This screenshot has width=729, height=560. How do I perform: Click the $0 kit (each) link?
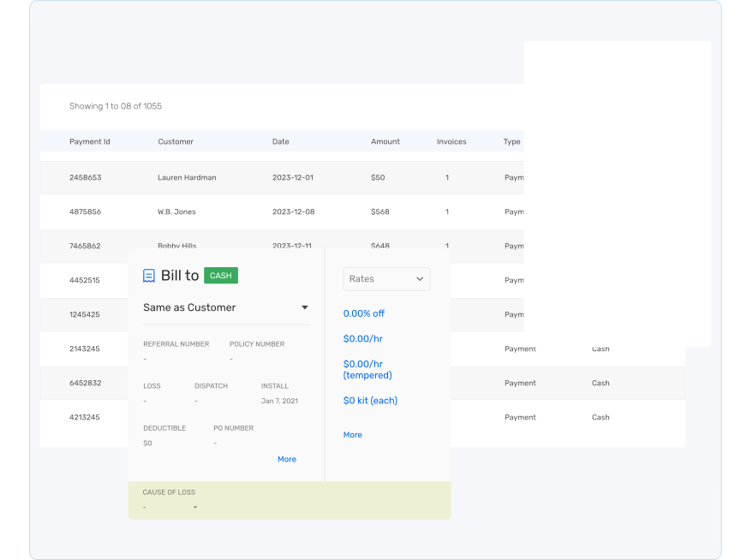pyautogui.click(x=370, y=401)
